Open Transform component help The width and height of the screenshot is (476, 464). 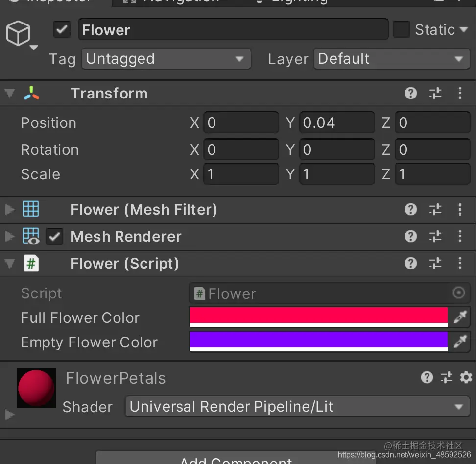(411, 93)
